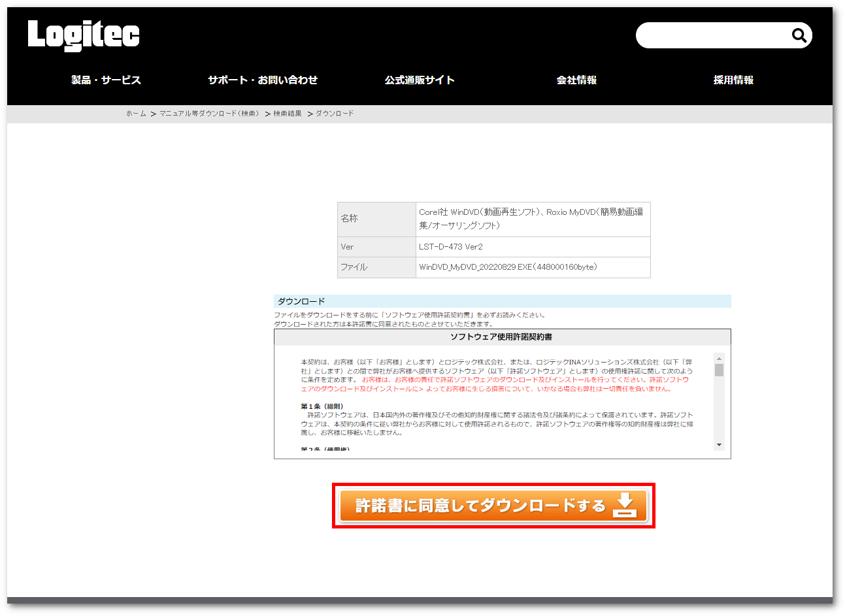Go to ホーム breadcrumb link
Viewport: 845px width, 616px height.
136,114
